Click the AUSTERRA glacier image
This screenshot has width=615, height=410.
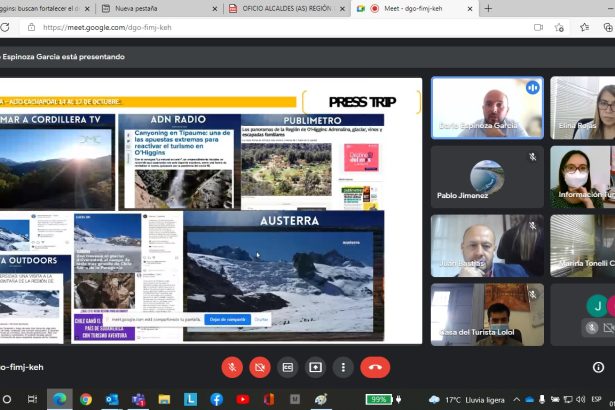pos(280,282)
